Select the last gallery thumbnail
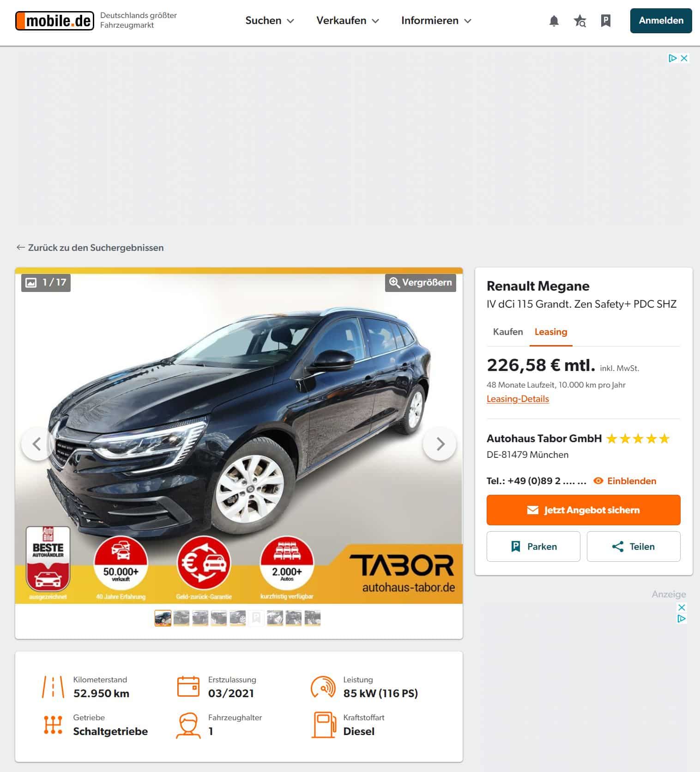Viewport: 700px width, 772px height. pyautogui.click(x=313, y=618)
